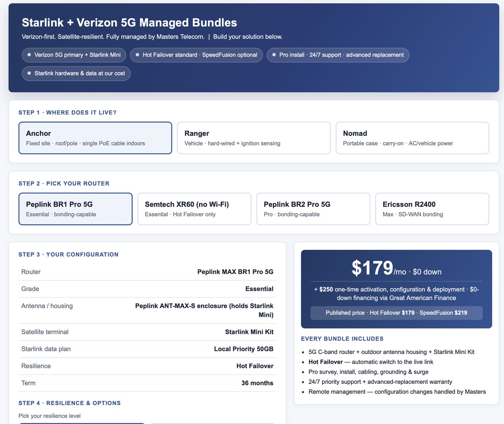Click the Hot Failover automatic switch bullet
Screen dimensions: 504x424
(x=371, y=362)
